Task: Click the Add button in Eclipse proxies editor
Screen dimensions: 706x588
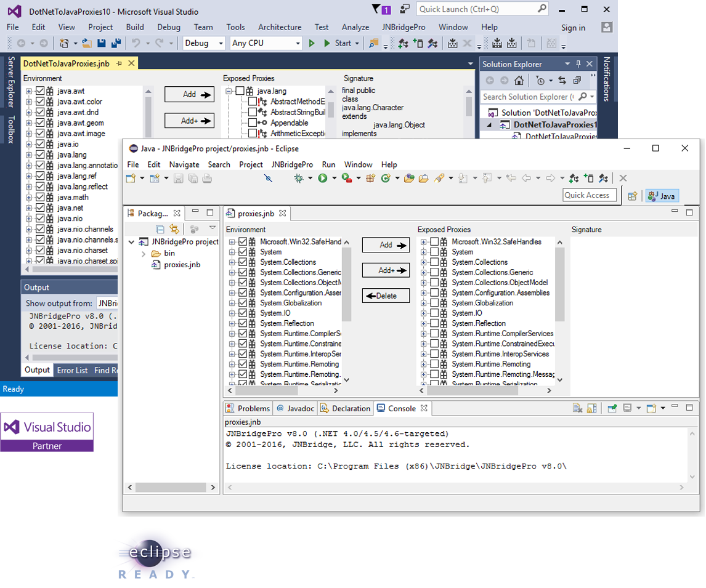Action: [386, 245]
